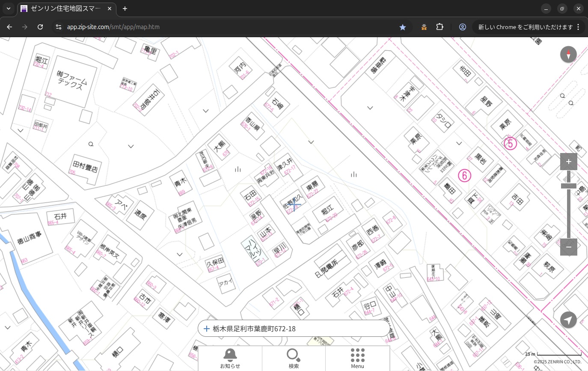Click the zoom slider handle
588x371 pixels.
pyautogui.click(x=569, y=186)
